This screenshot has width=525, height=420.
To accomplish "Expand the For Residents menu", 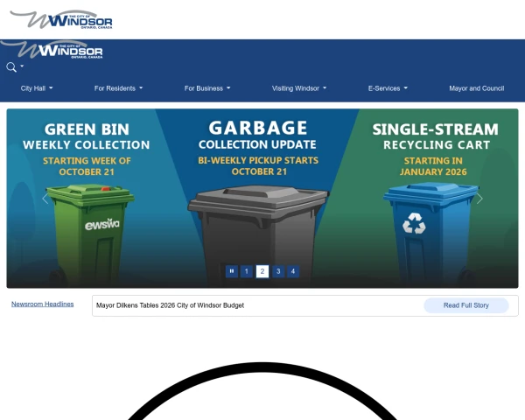I will coord(118,88).
